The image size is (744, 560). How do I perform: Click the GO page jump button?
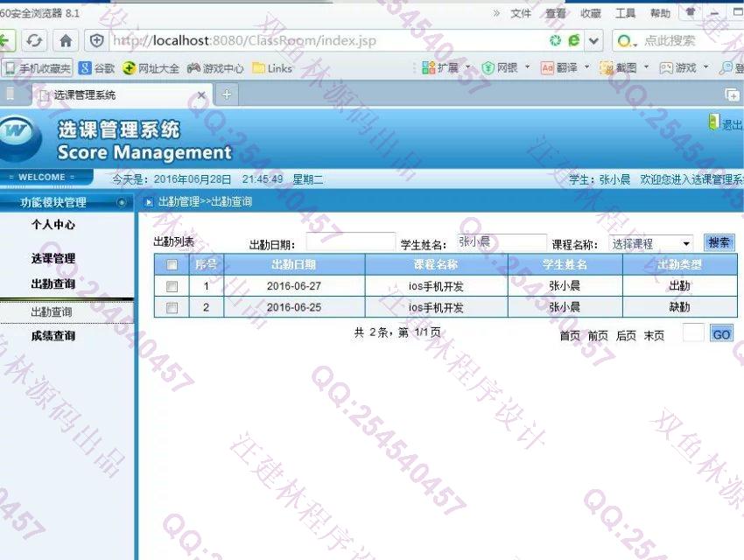click(x=722, y=334)
